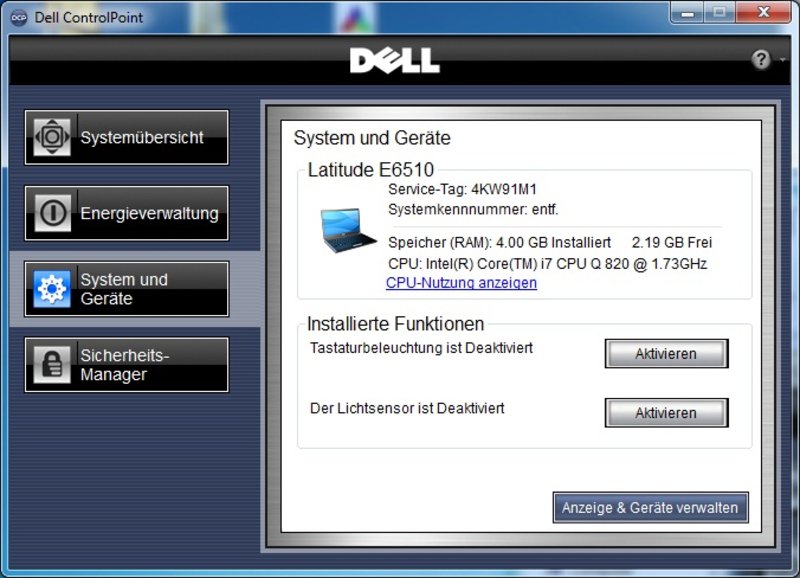Minimize the Dell ControlPoint window

[688, 13]
